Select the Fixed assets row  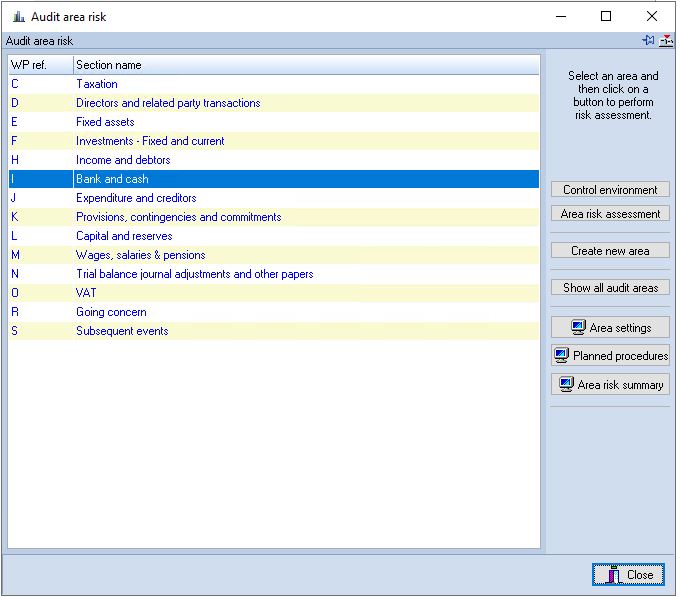click(274, 122)
